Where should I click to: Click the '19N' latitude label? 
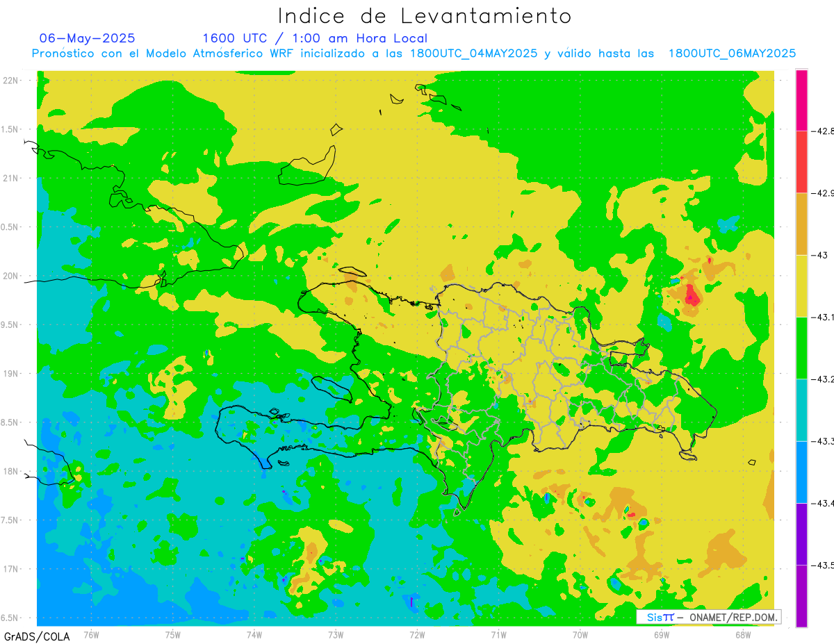click(10, 374)
